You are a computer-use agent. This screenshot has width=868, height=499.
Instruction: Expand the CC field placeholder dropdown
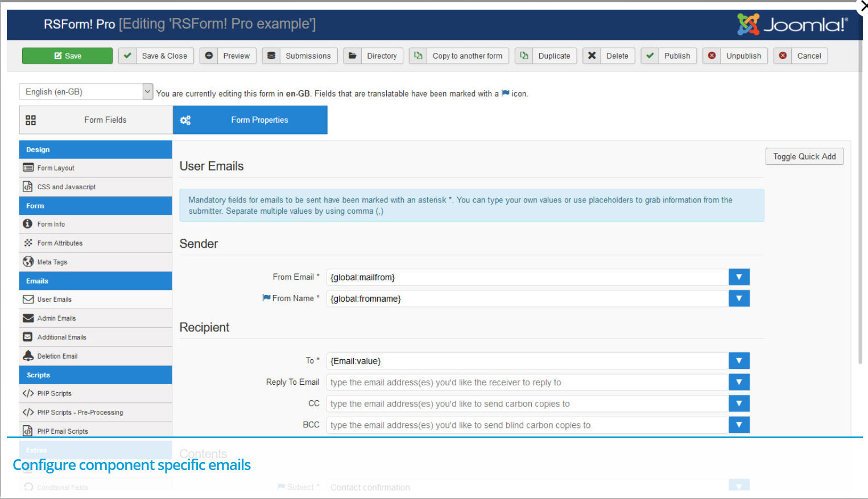pyautogui.click(x=739, y=404)
